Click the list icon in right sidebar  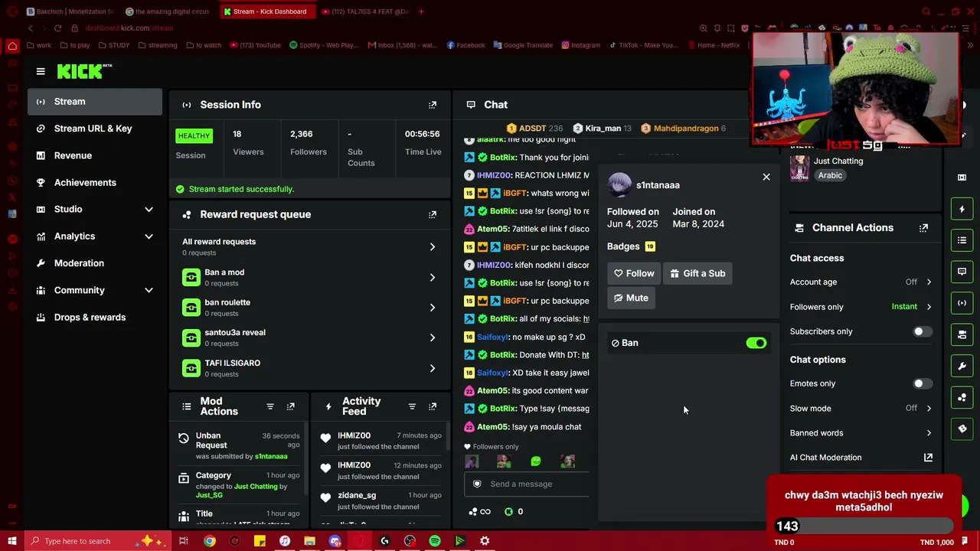pyautogui.click(x=962, y=240)
